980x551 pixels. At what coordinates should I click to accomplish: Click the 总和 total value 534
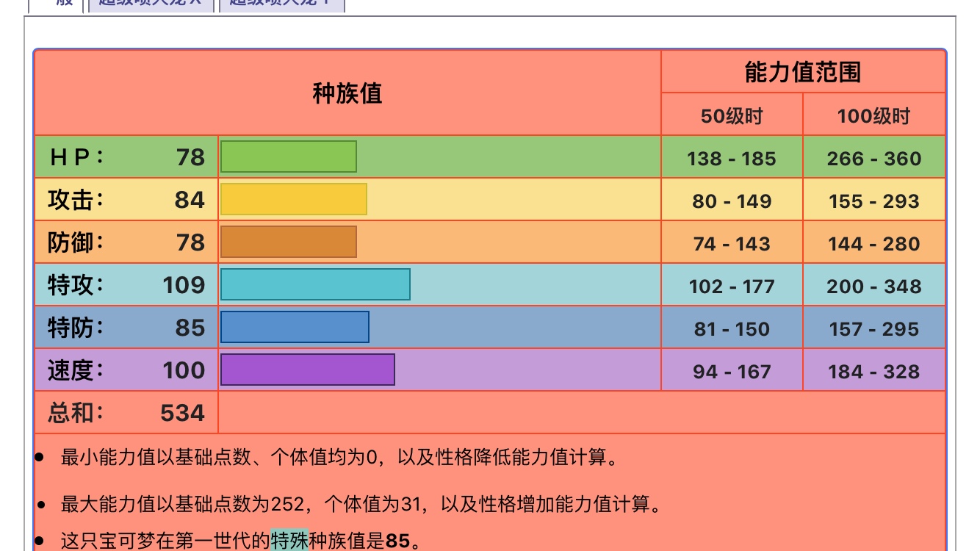click(x=183, y=412)
